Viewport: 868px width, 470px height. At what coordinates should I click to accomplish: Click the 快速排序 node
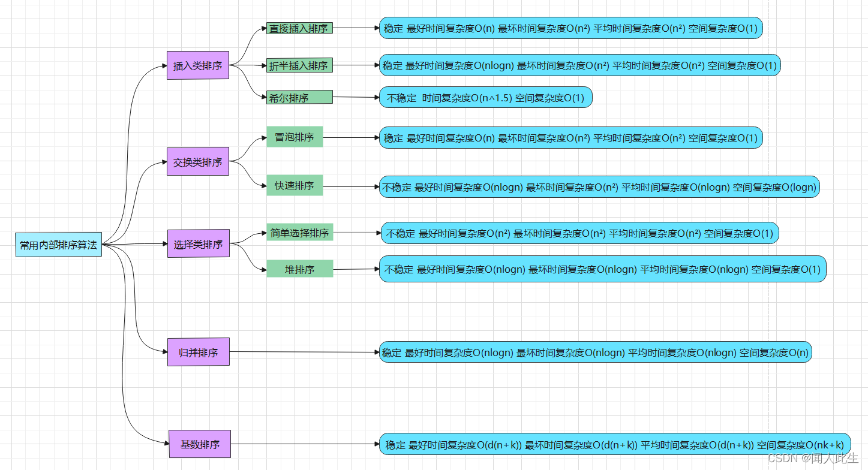coord(295,186)
